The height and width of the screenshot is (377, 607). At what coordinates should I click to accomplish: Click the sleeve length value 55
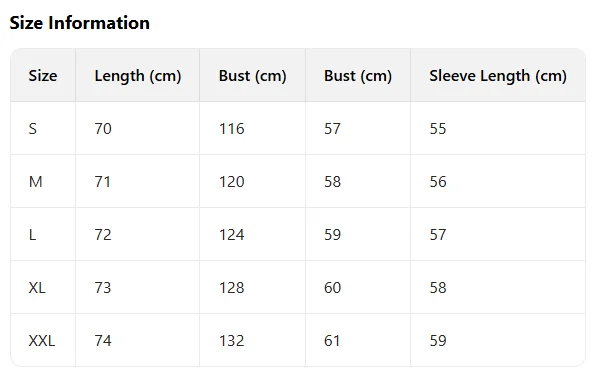pos(438,129)
